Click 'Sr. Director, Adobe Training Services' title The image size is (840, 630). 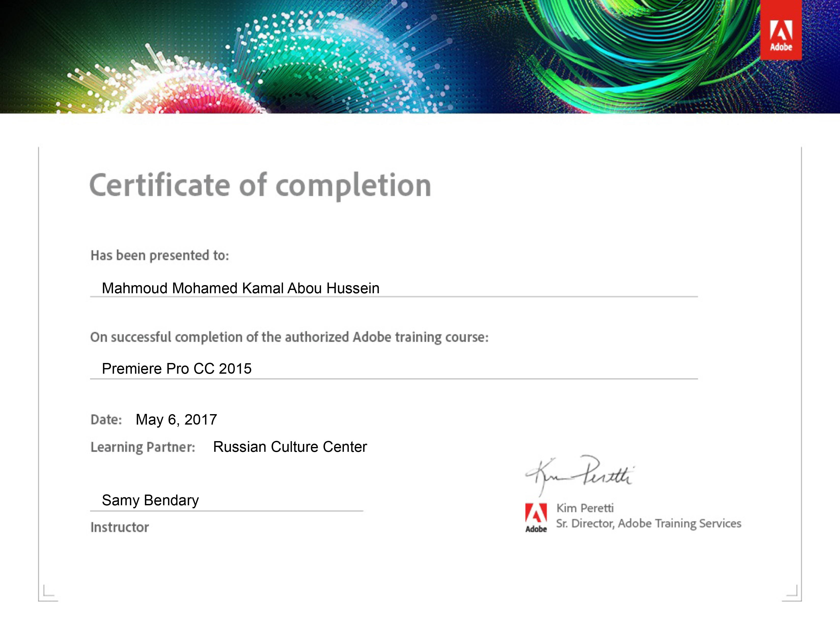click(649, 524)
